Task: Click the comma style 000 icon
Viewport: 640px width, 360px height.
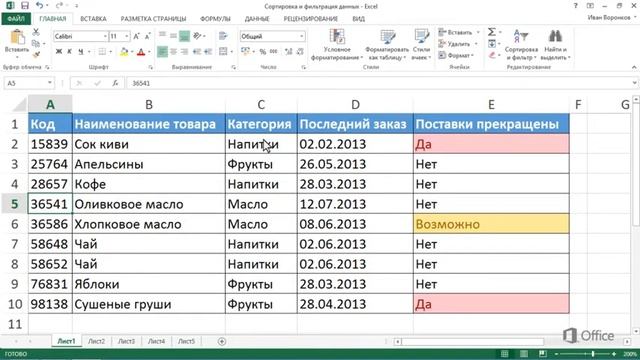Action: (273, 51)
